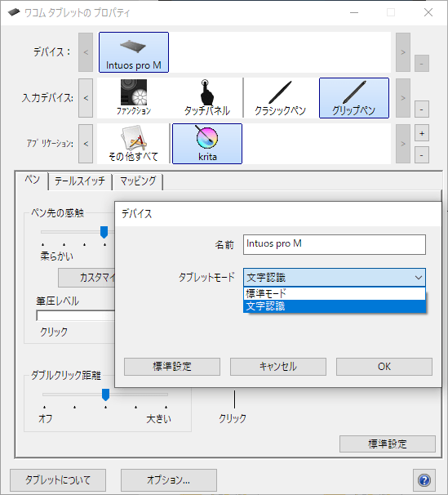Click キャンセル in the デバイス dialog
The image size is (448, 495).
[x=278, y=367]
